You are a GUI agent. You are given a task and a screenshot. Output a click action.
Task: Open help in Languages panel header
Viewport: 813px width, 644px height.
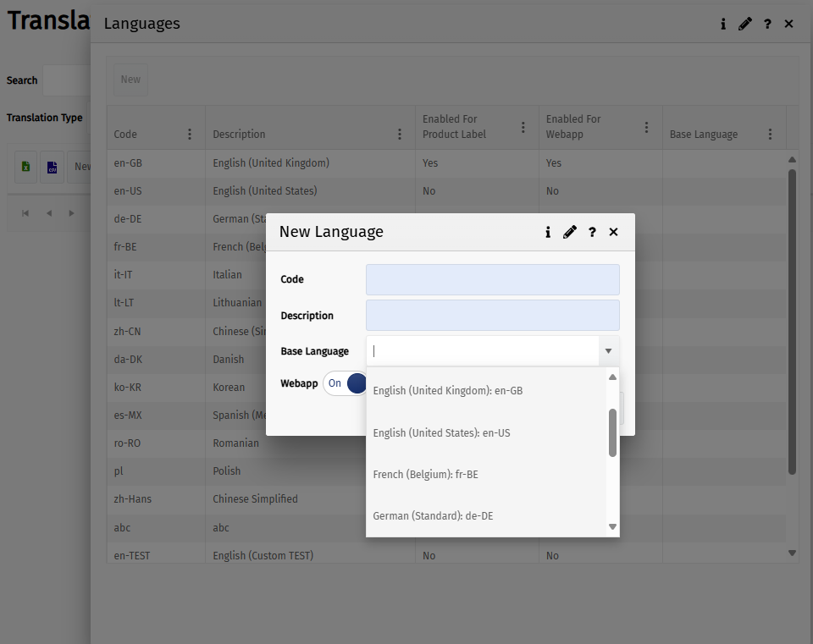[767, 24]
